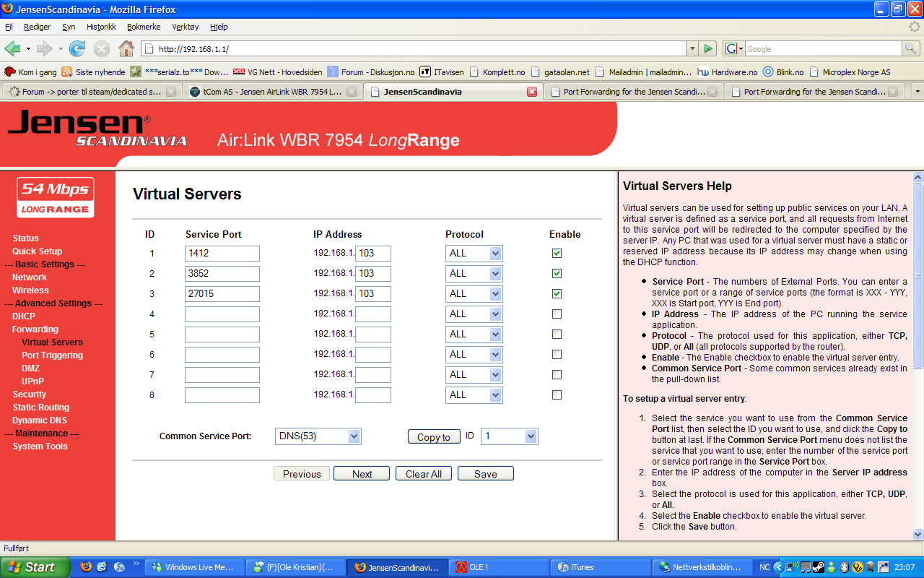This screenshot has width=924, height=578.
Task: Reload the page with the Refresh icon
Action: [77, 48]
